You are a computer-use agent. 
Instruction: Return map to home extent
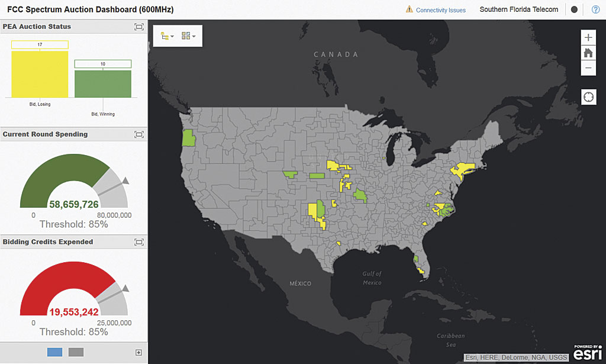click(x=588, y=53)
